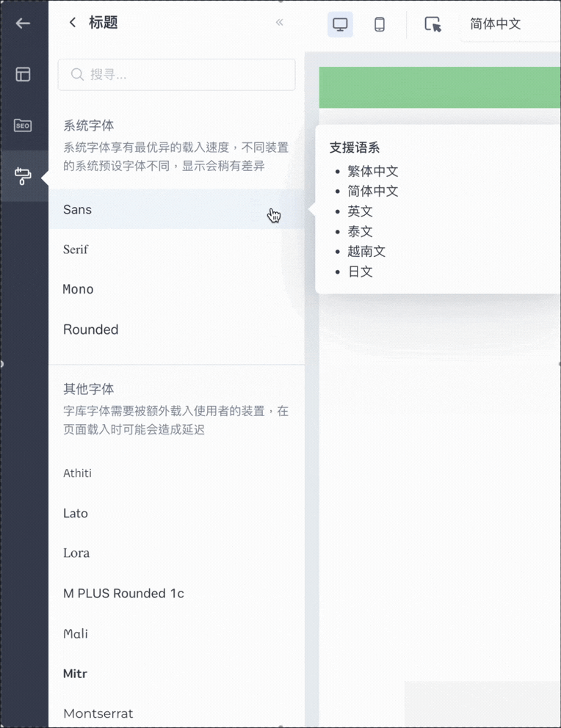Click the 系统字体 section heading

click(x=89, y=125)
